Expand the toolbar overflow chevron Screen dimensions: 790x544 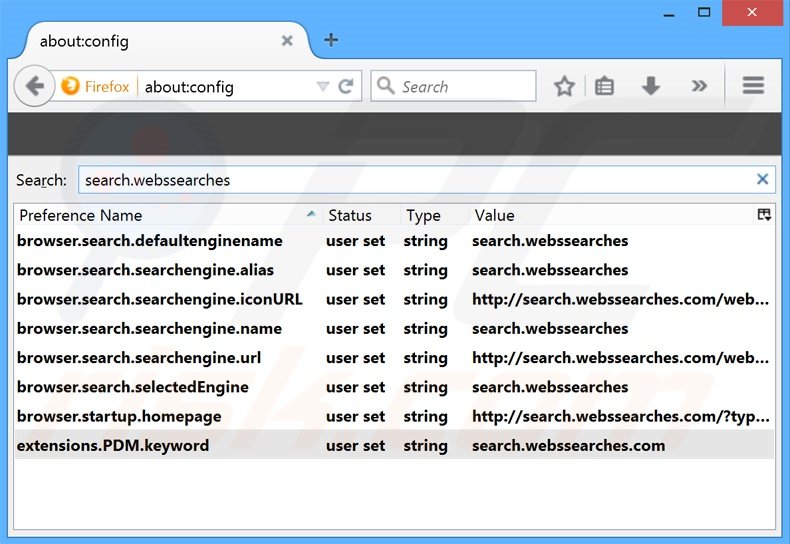pos(699,86)
